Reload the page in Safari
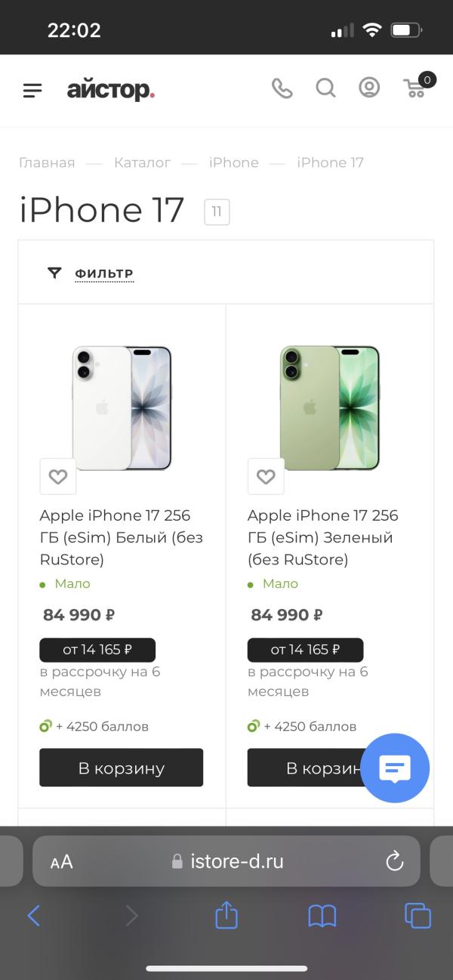 click(x=394, y=861)
